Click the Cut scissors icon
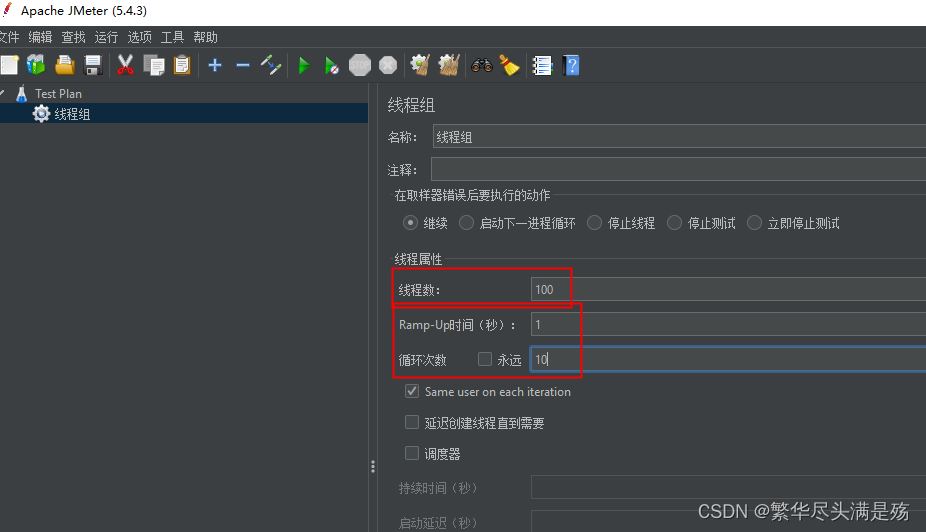The height and width of the screenshot is (532, 926). (125, 66)
